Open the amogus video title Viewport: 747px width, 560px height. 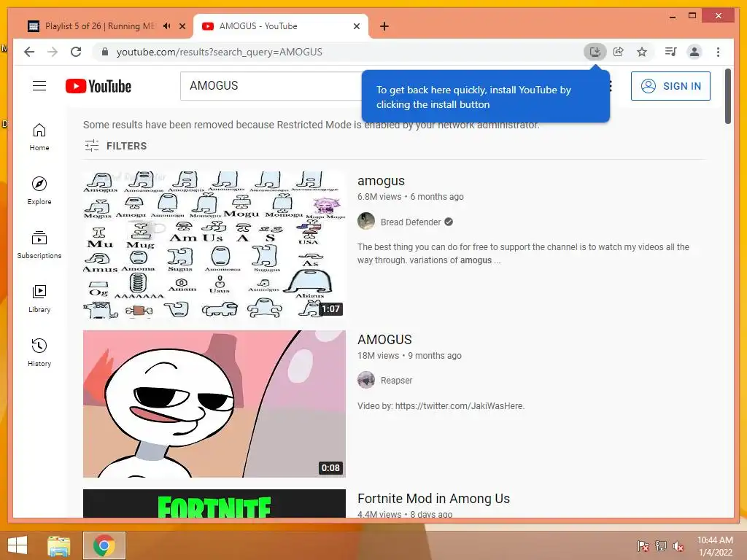coord(381,181)
